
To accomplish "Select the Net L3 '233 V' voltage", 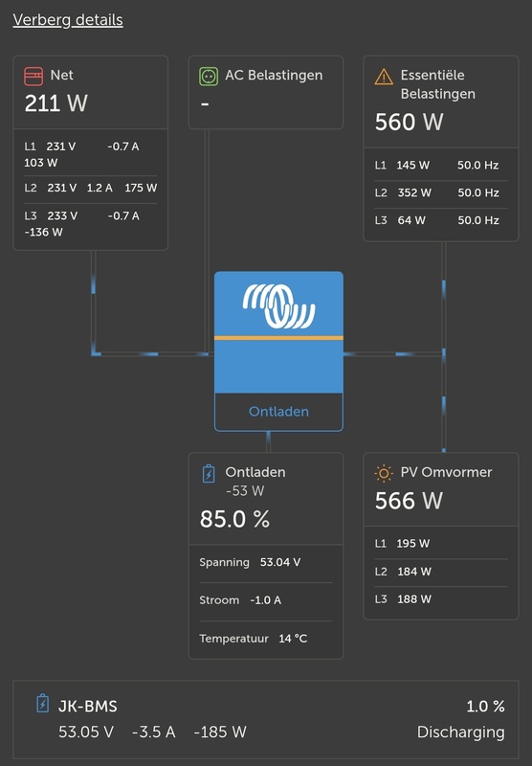I will click(x=62, y=216).
